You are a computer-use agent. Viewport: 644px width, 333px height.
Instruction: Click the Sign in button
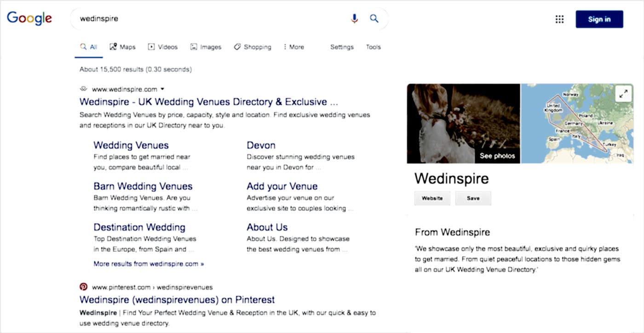pyautogui.click(x=599, y=19)
